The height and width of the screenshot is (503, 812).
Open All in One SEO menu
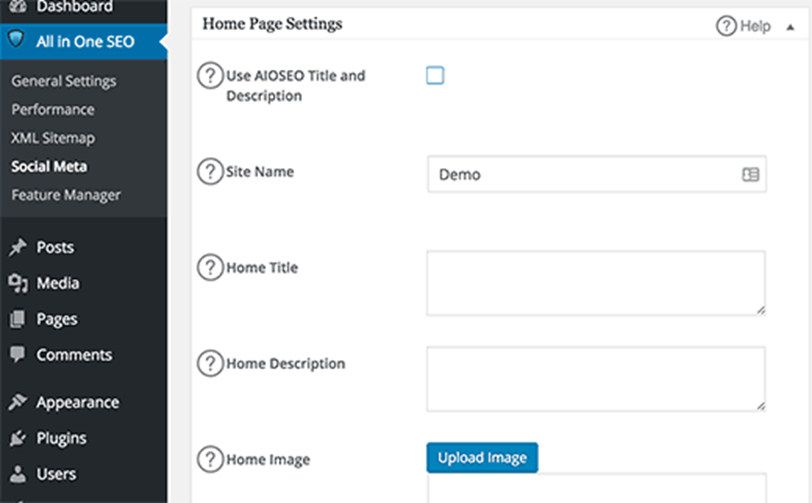[83, 41]
